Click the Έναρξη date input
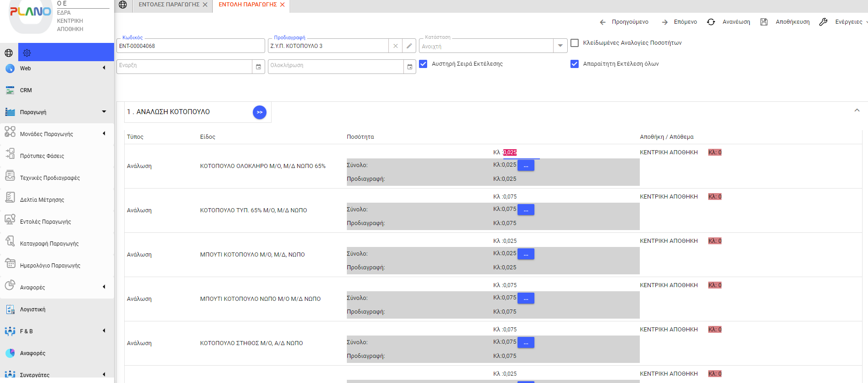This screenshot has width=868, height=383. pos(184,66)
